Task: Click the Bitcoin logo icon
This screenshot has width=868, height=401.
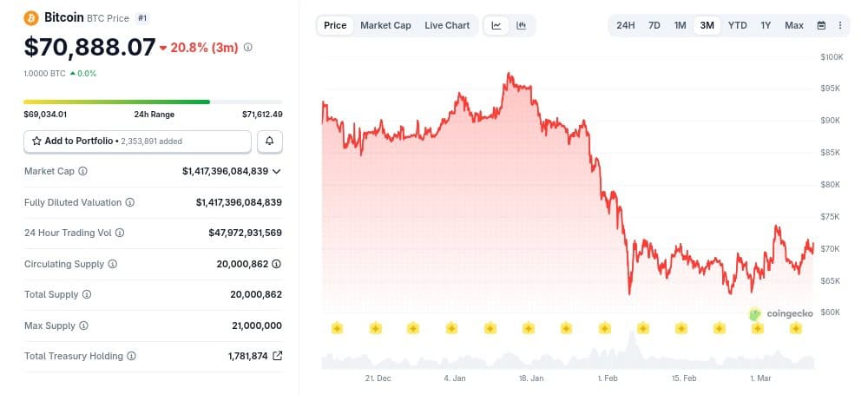Action: coord(31,17)
